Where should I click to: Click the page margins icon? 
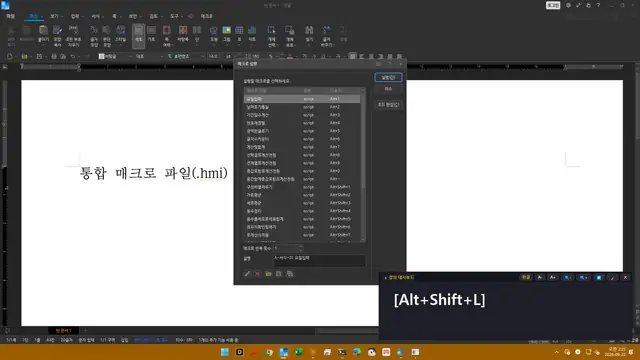click(x=167, y=30)
